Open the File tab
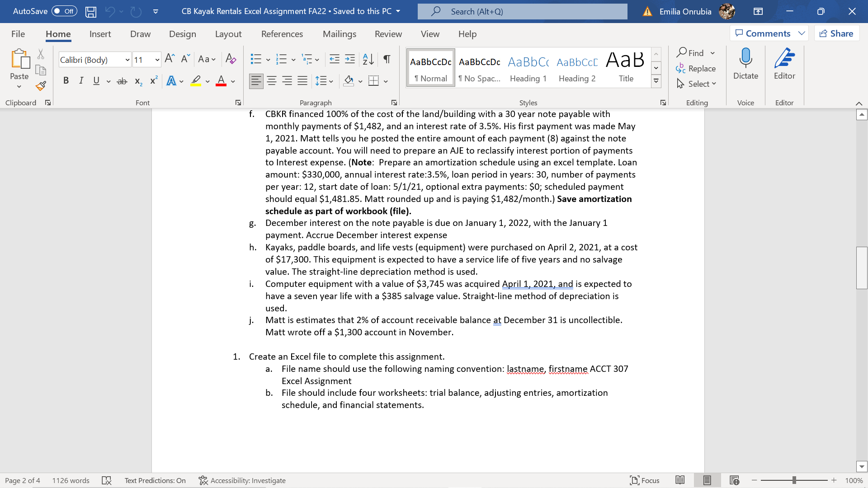Screen dimensions: 868x488 click(x=18, y=34)
